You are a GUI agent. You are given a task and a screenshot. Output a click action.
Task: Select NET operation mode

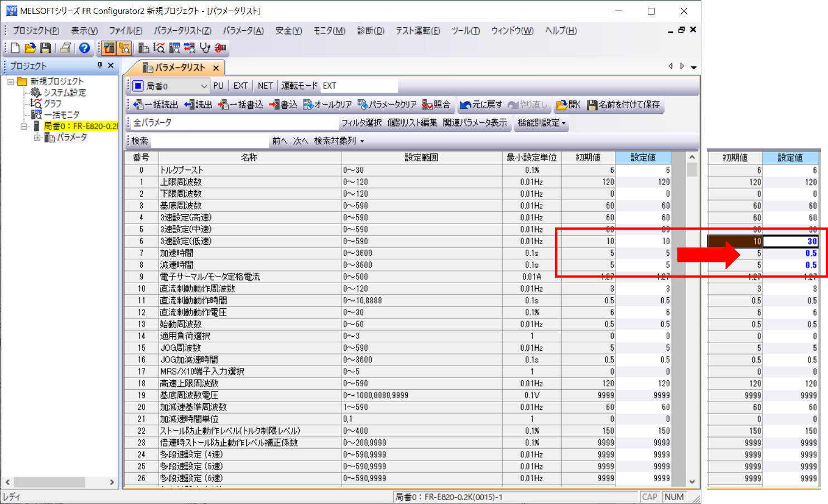click(x=266, y=86)
